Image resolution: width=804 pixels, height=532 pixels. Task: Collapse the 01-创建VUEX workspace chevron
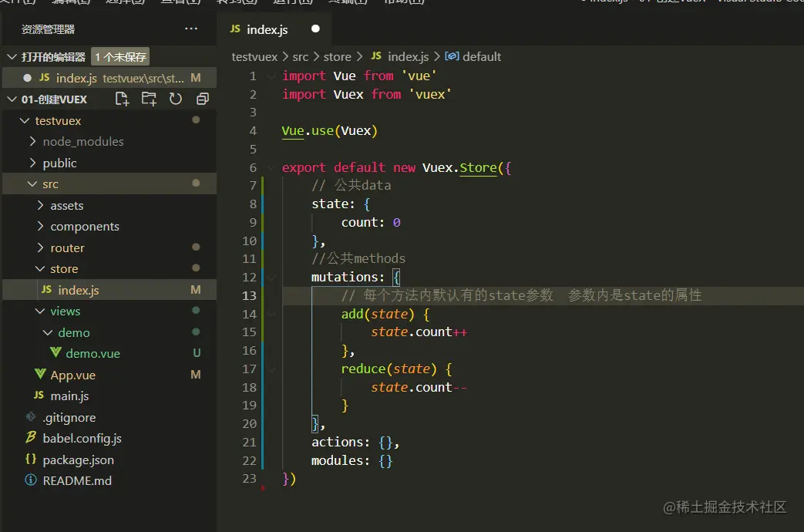12,99
